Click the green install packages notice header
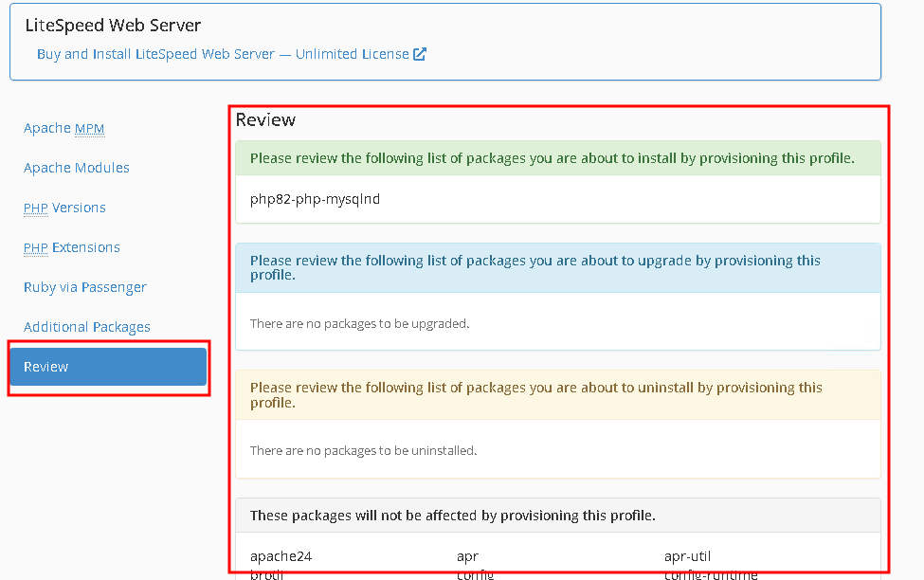This screenshot has width=924, height=580. pos(552,158)
